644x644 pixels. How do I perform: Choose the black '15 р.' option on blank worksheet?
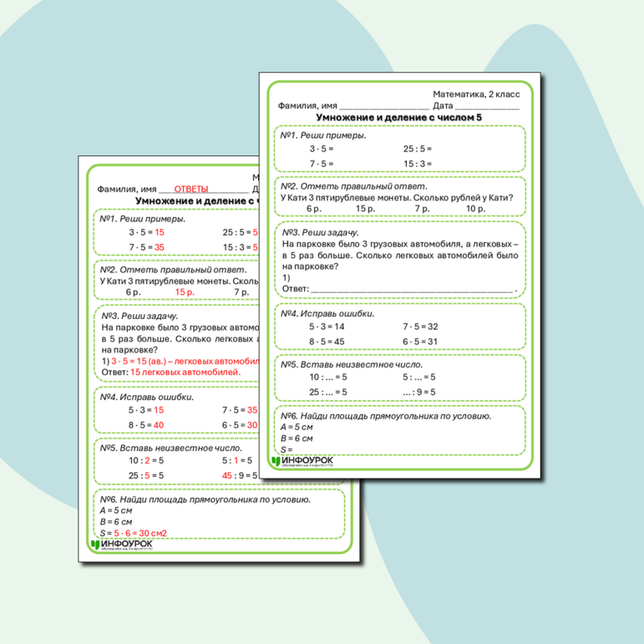[x=365, y=209]
